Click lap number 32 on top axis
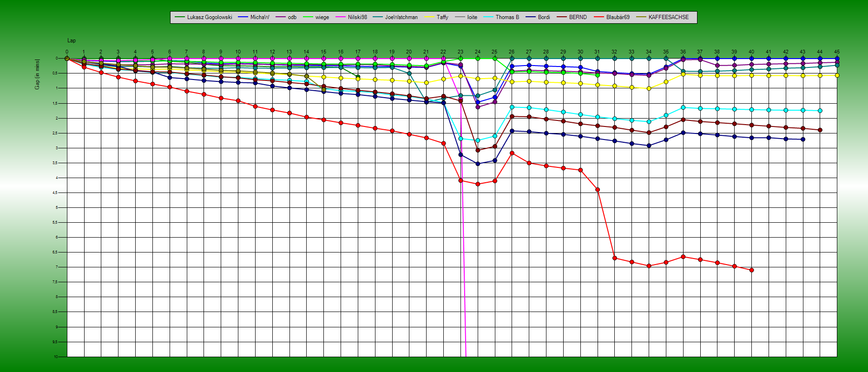 pyautogui.click(x=614, y=52)
